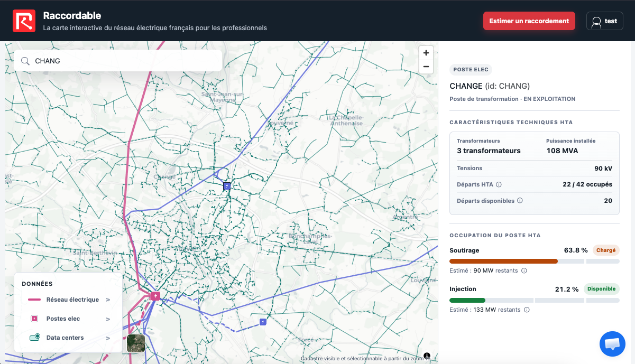Show info about 90 MW restants estimate
The image size is (635, 364).
click(524, 271)
